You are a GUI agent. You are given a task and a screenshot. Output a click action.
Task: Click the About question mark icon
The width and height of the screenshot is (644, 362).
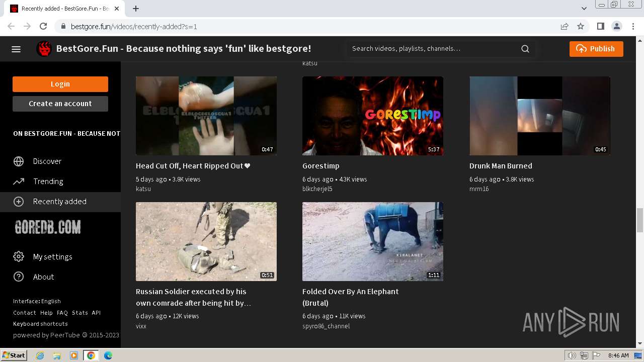click(19, 277)
